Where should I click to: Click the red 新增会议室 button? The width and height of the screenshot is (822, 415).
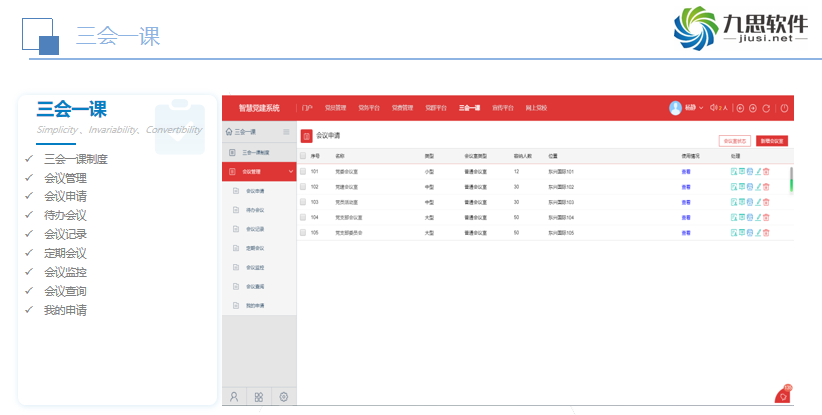pos(772,141)
